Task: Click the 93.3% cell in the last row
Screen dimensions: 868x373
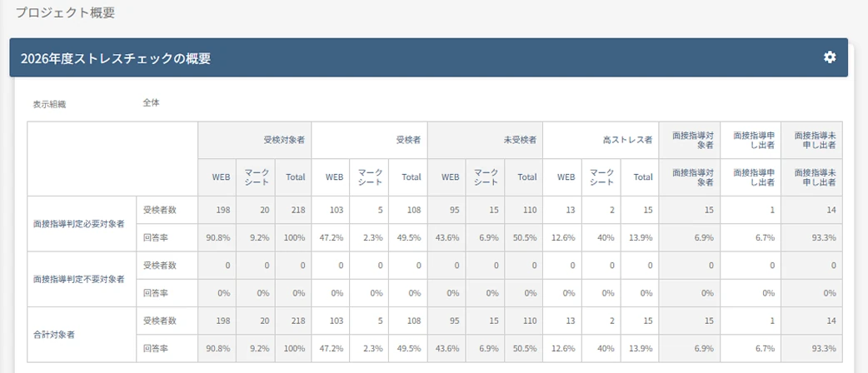Action: (811, 349)
